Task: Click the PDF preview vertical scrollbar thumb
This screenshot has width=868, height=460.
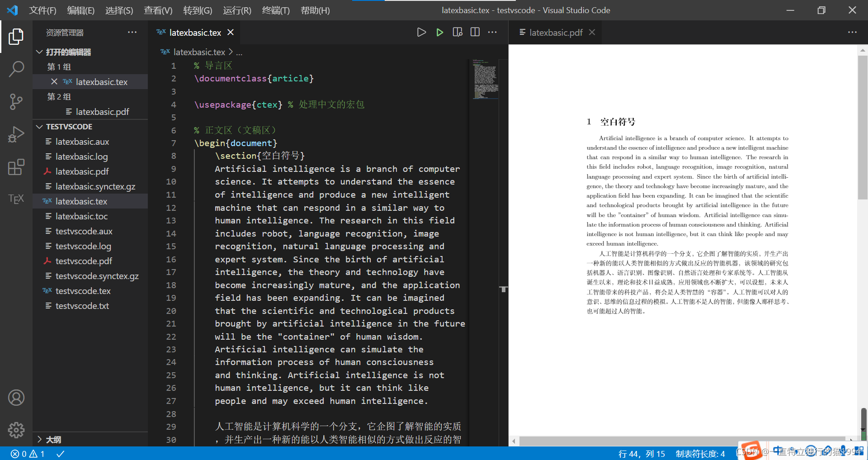Action: point(863,127)
